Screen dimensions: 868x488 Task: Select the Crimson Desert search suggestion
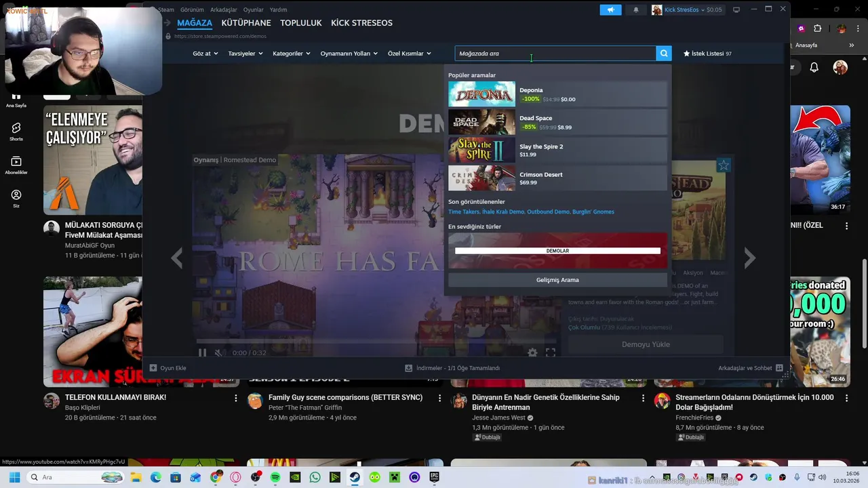coord(557,178)
